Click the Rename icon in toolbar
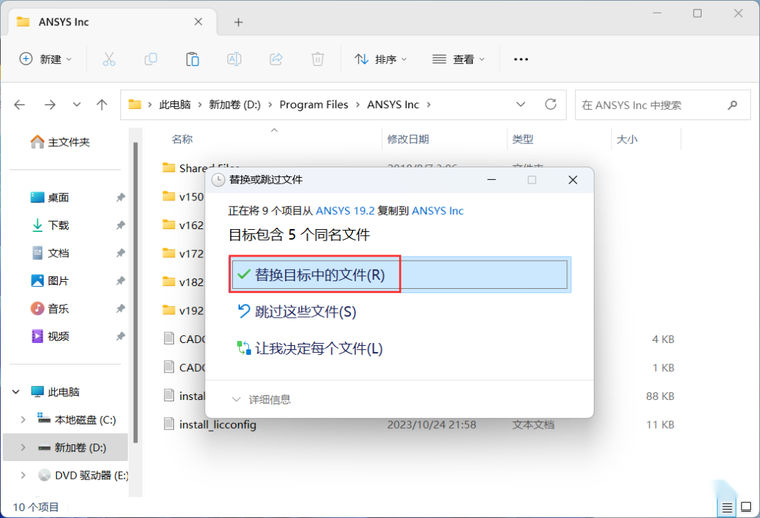Viewport: 760px width, 518px height. pos(234,59)
